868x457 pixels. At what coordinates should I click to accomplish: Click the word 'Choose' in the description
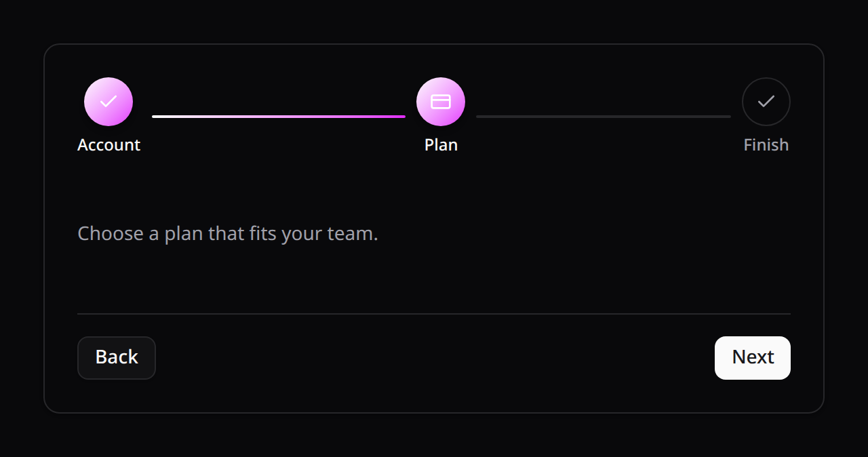point(111,234)
